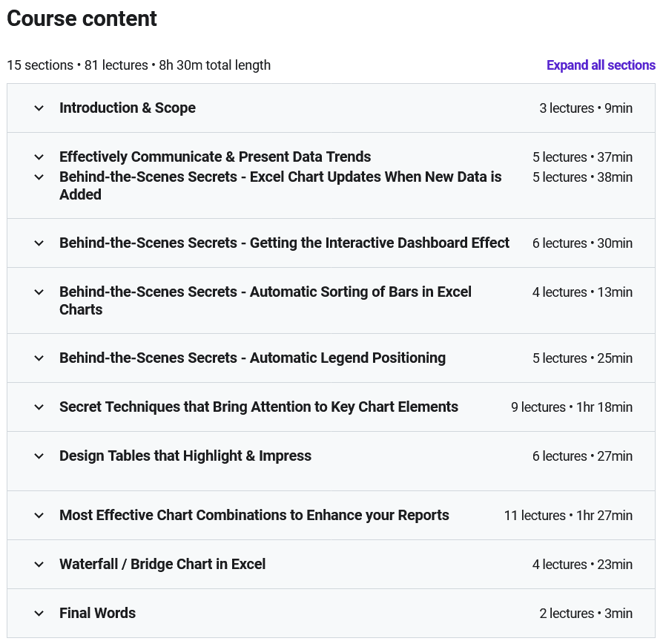
Task: Click chevron next to Secret Techniques section
Action: (x=39, y=407)
